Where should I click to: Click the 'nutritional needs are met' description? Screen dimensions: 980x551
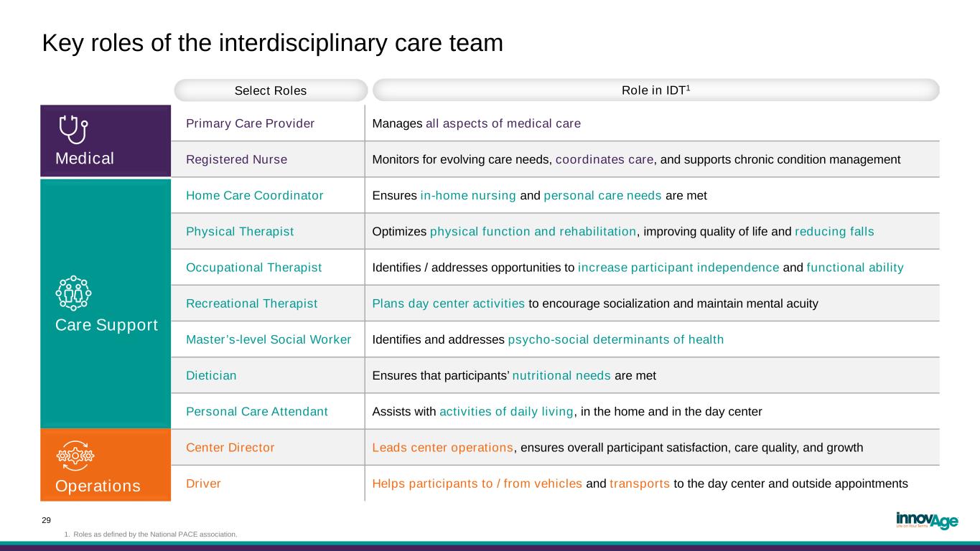[x=514, y=375]
